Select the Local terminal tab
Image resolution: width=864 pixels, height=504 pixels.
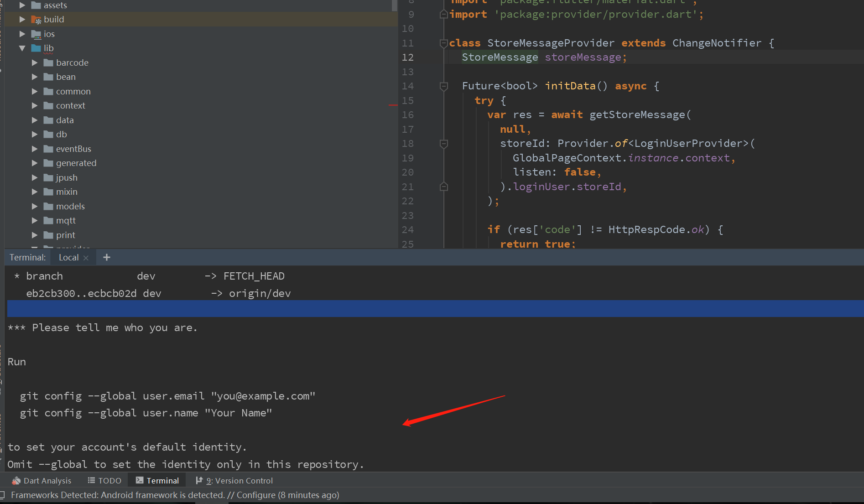click(68, 257)
